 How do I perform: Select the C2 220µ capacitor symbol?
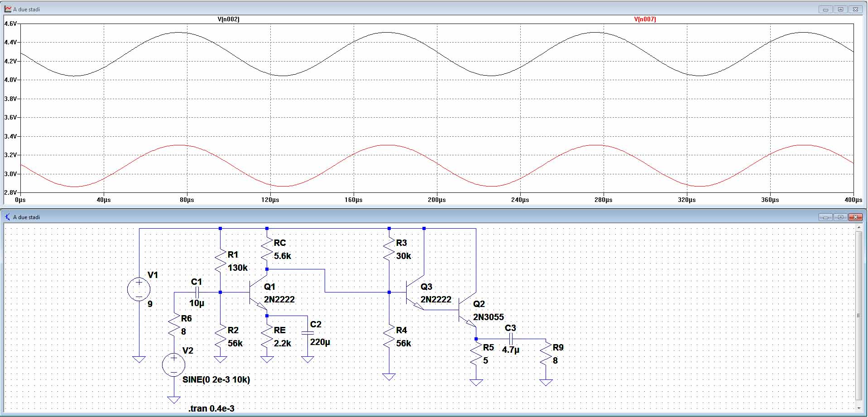tap(307, 333)
